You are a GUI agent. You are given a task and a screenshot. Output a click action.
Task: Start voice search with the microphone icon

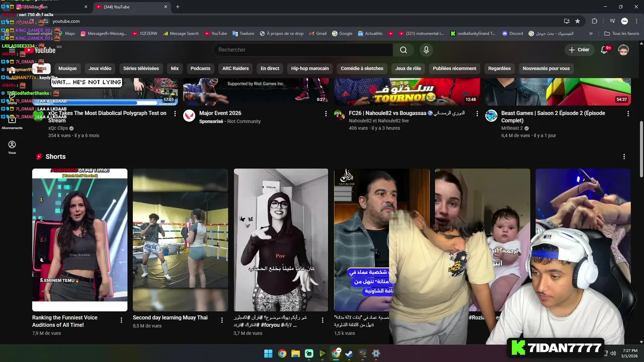[x=426, y=50]
